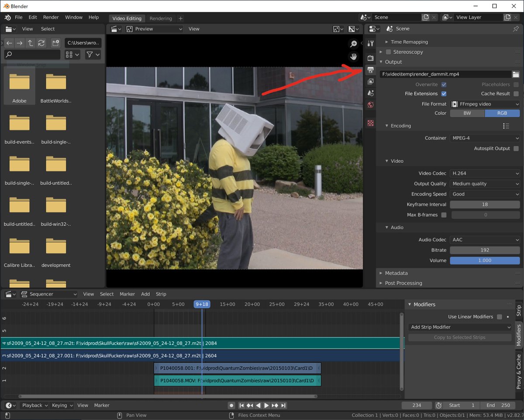Screen dimensions: 524x420
Task: Open the Container MPEG-4 dropdown
Action: [485, 138]
